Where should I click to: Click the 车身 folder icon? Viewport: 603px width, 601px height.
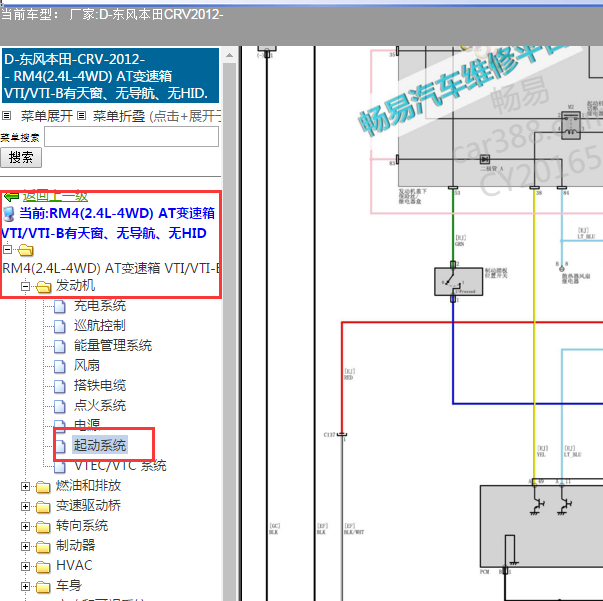[43, 587]
